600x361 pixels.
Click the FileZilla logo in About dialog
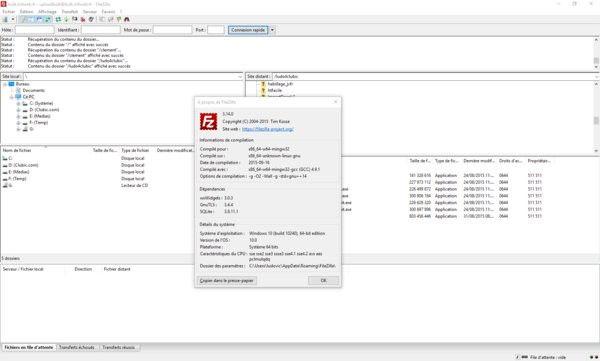click(209, 121)
